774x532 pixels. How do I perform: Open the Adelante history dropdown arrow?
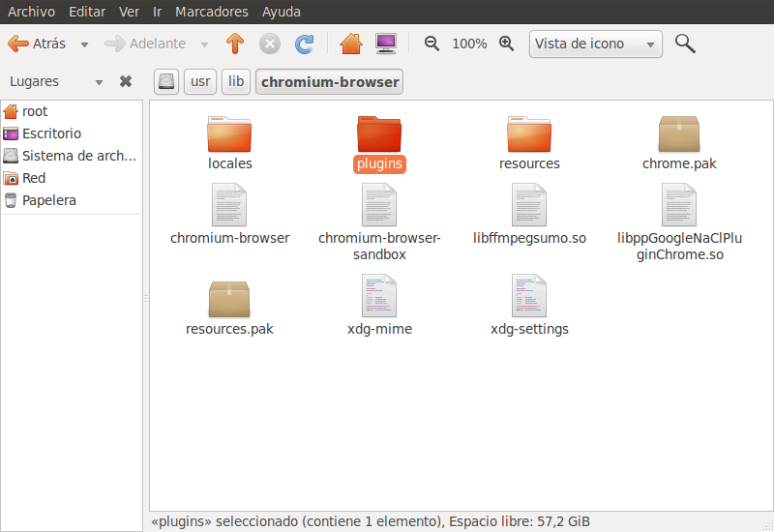(x=204, y=44)
